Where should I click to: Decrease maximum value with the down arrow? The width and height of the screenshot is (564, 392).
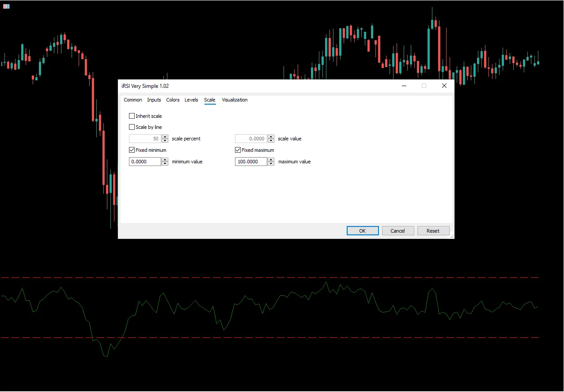(x=271, y=164)
